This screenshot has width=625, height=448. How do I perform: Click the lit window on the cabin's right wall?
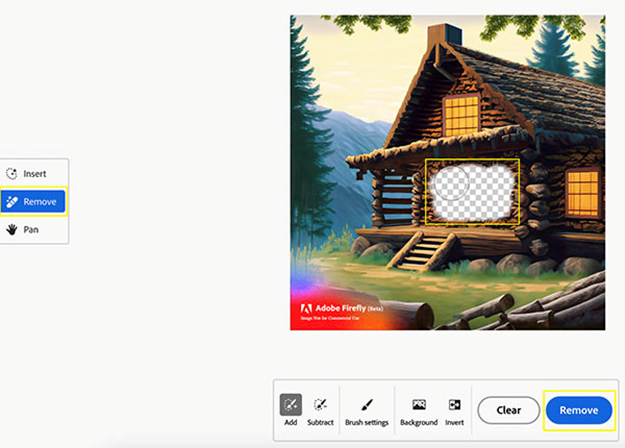(x=583, y=193)
